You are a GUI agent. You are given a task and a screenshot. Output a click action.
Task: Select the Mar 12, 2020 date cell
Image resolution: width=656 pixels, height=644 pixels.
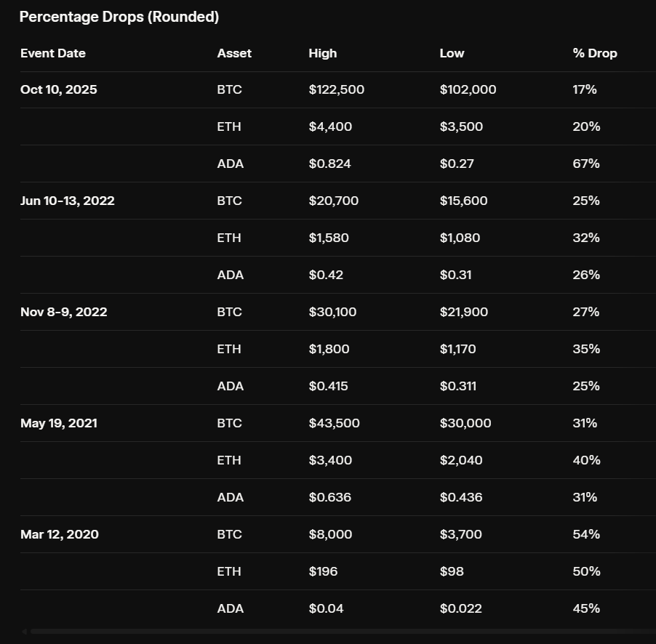pos(60,535)
